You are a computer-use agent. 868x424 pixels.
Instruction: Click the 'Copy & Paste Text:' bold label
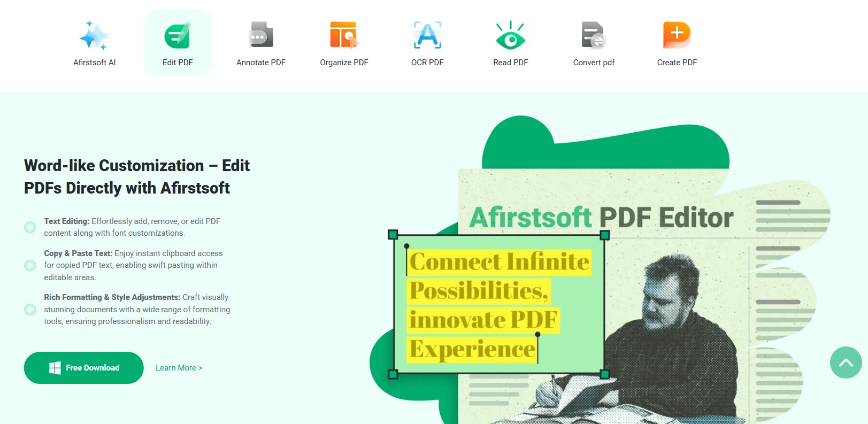(78, 253)
